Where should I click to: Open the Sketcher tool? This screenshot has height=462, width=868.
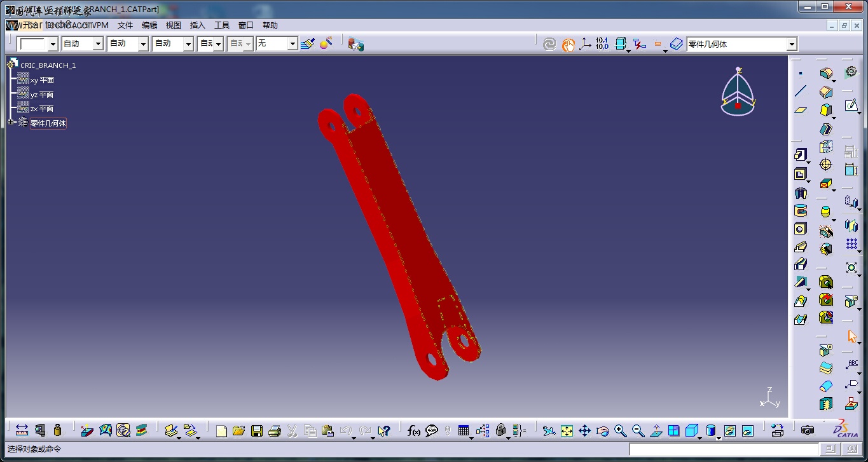[x=851, y=105]
